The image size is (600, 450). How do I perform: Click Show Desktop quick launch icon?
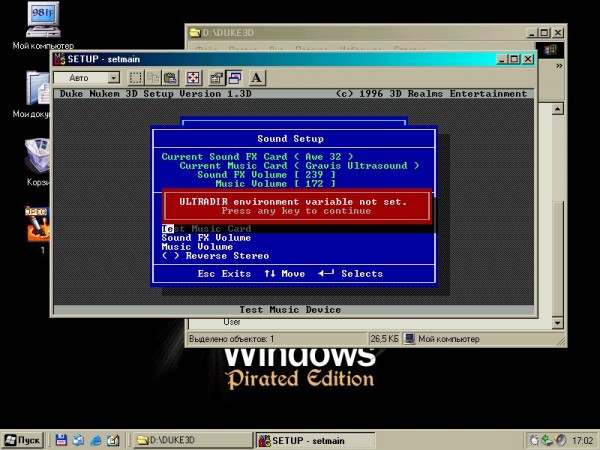point(113,440)
